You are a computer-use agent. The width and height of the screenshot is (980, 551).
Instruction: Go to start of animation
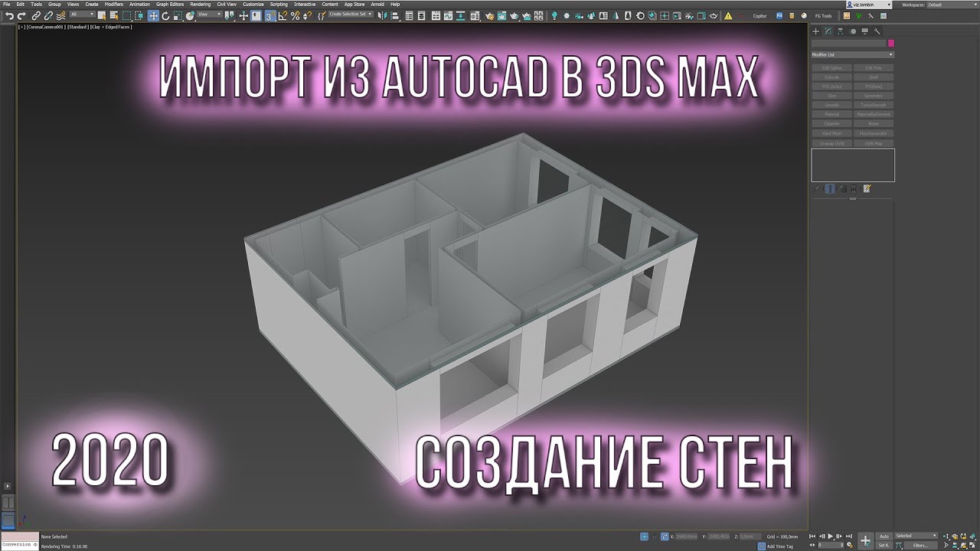(x=812, y=536)
